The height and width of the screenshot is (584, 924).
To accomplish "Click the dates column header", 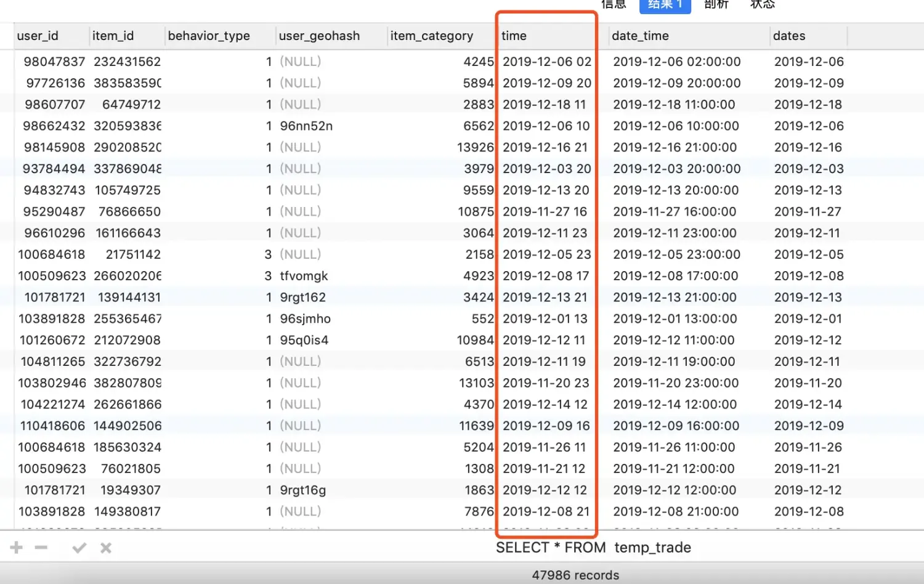I will click(x=789, y=36).
